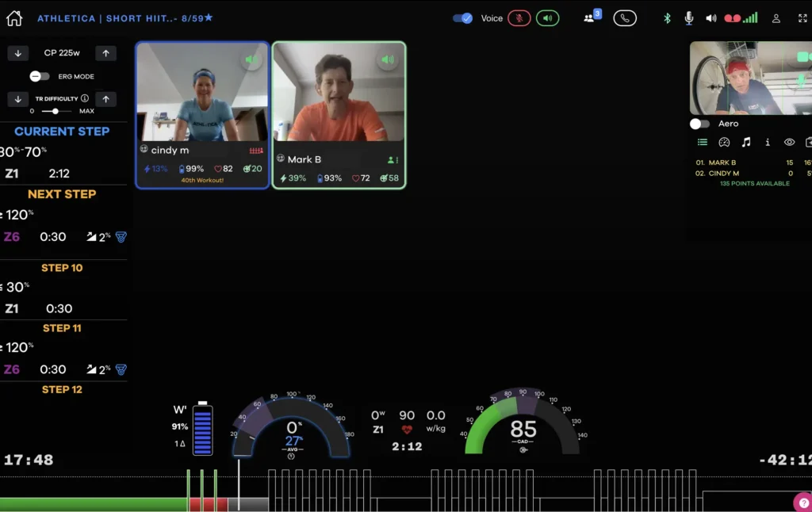Click '40th Workout!' label on cindy's tile
Image resolution: width=812 pixels, height=512 pixels.
(202, 180)
